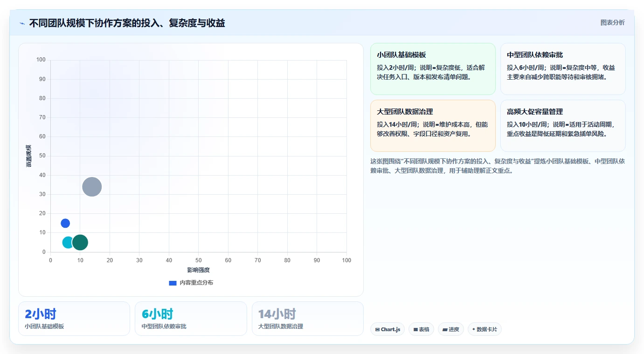Click the 14小时 stat card
This screenshot has width=644, height=354.
point(308,319)
